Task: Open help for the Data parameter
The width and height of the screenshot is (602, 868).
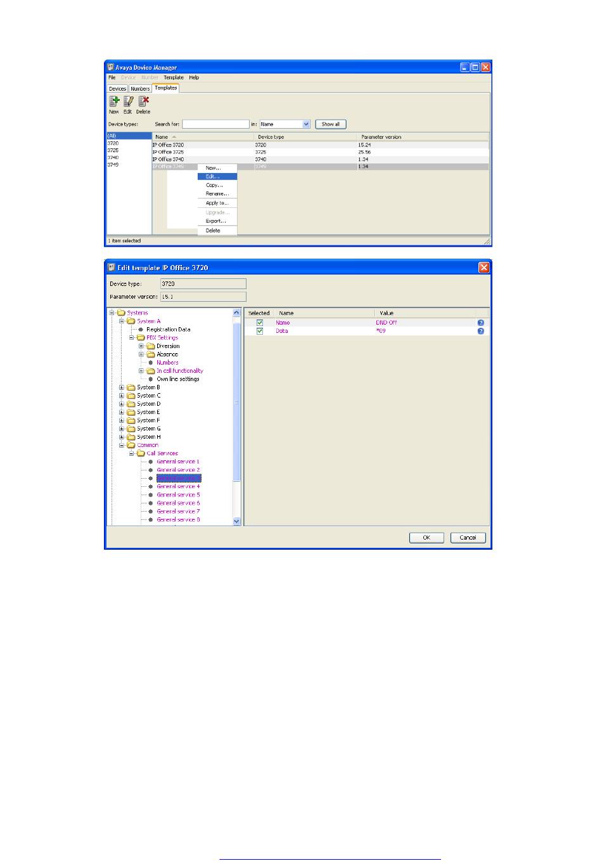Action: click(481, 331)
